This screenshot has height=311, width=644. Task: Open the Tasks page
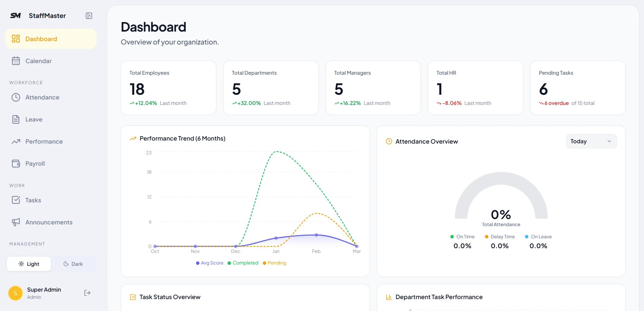pos(51,200)
